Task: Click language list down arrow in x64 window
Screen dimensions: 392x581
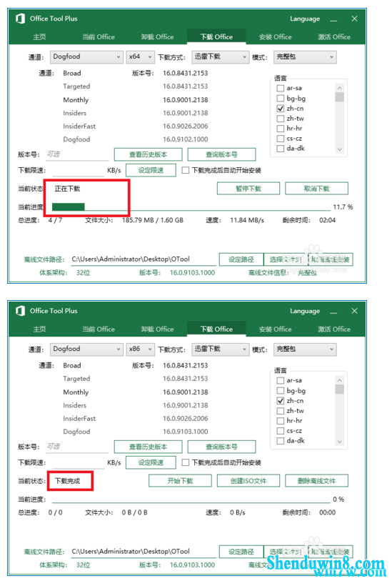Action: pyautogui.click(x=339, y=149)
